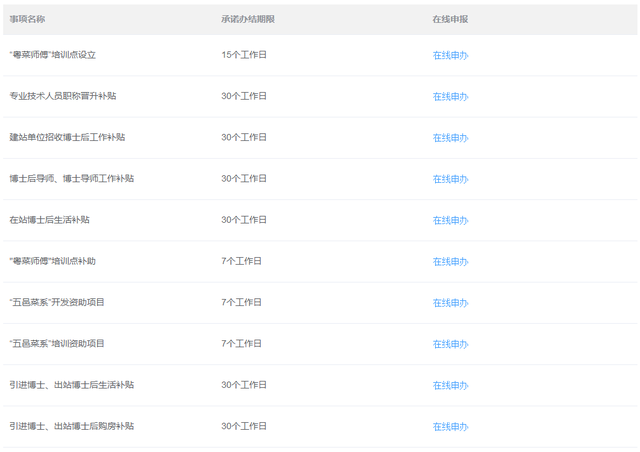
Task: Open 在线申办 for "粤菜师傅"培训点补助
Action: coord(450,261)
